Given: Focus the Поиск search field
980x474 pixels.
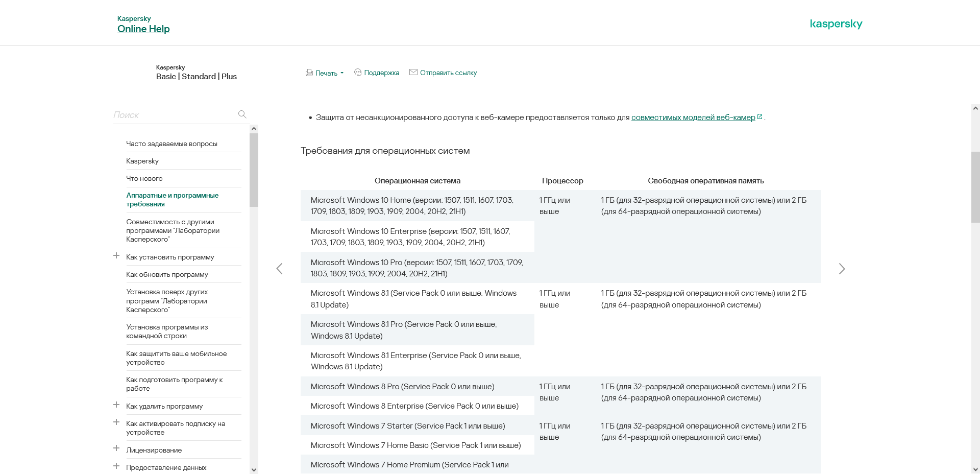Looking at the screenshot, I should (174, 115).
